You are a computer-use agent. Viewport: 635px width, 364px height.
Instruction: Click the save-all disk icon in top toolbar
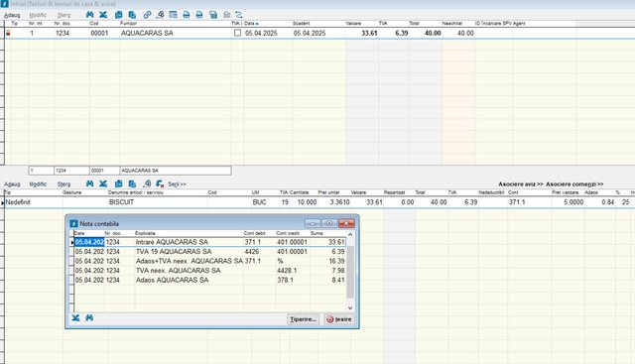click(x=213, y=15)
